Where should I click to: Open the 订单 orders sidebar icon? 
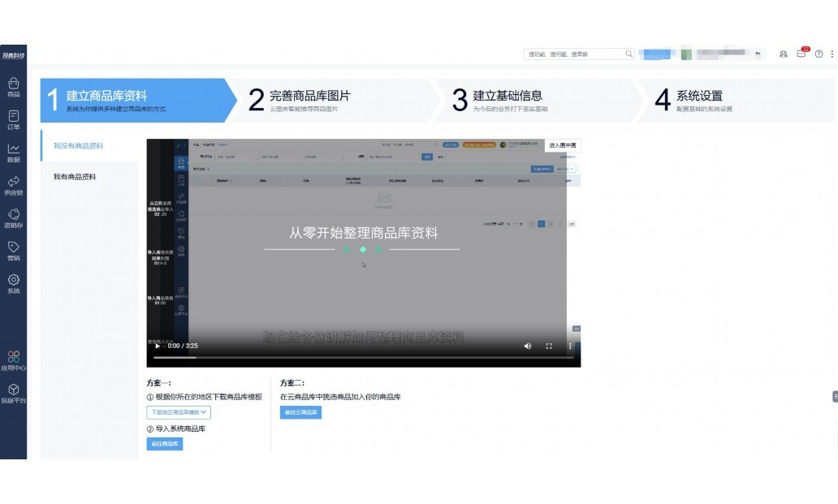click(x=13, y=119)
